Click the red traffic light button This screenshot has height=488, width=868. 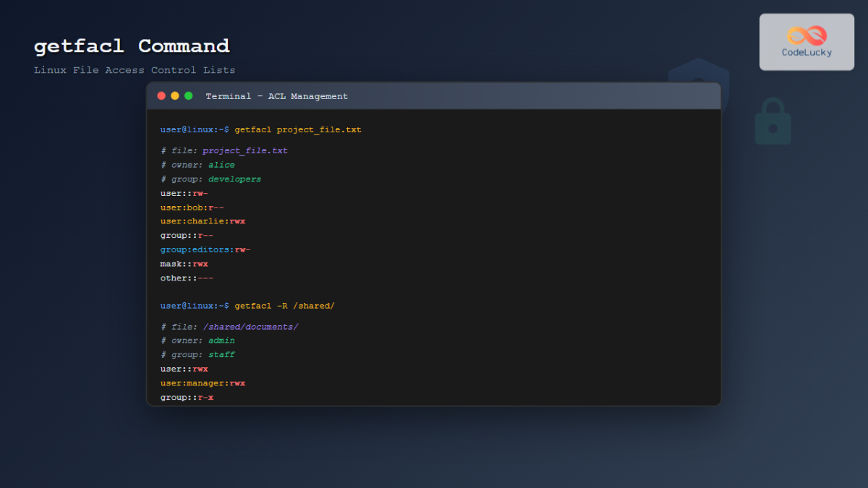click(161, 95)
